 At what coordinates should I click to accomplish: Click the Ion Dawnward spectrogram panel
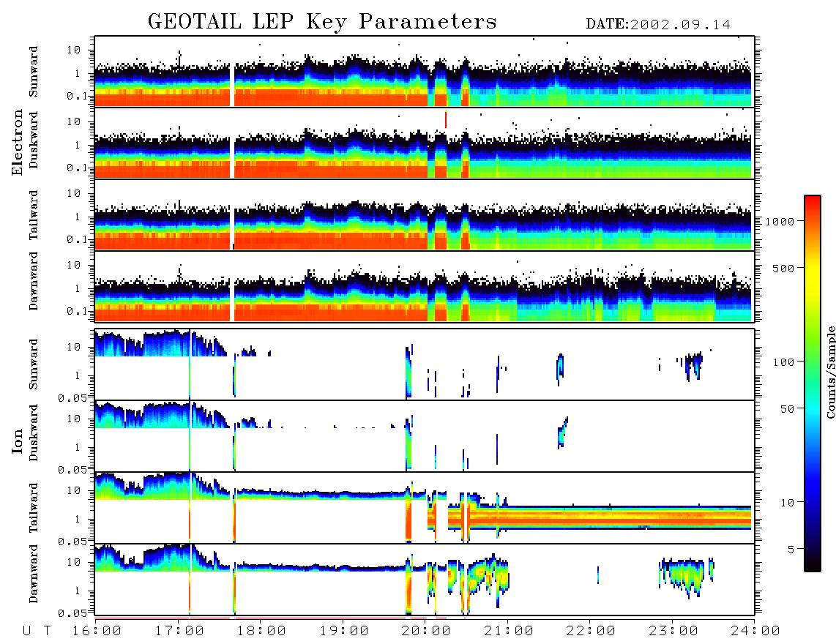coord(425,580)
